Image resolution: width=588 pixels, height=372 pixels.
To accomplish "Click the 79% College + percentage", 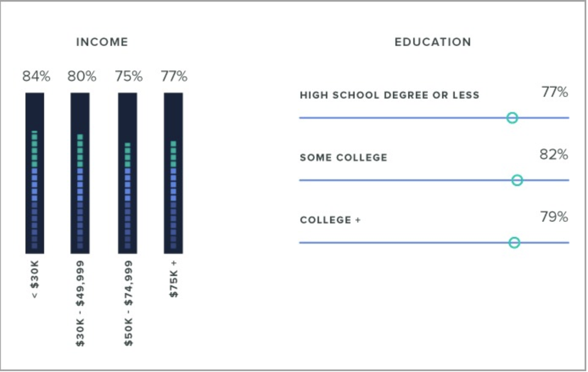I will pos(554,217).
